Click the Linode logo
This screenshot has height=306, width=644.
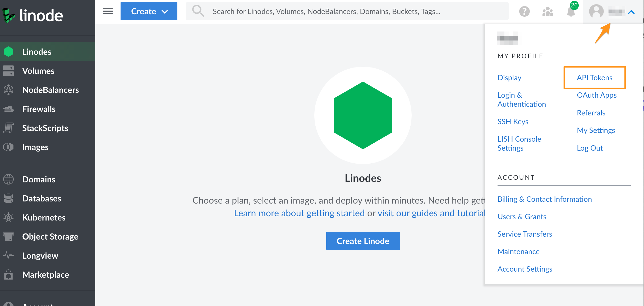(32, 15)
